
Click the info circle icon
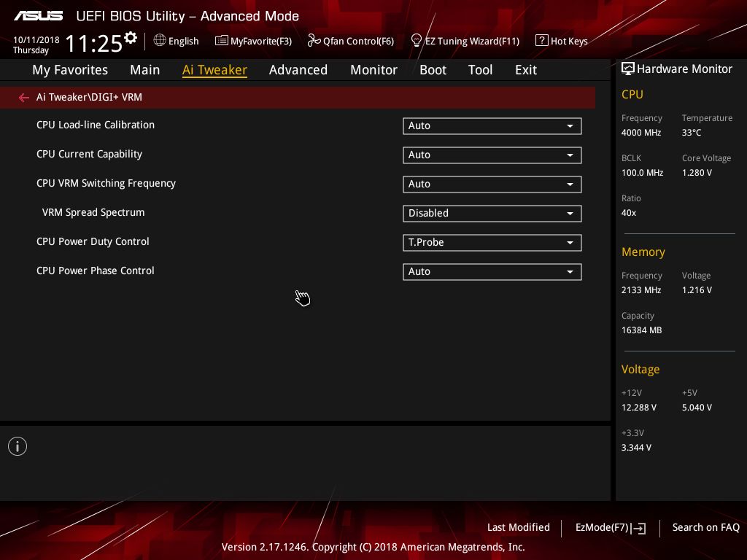(x=18, y=446)
